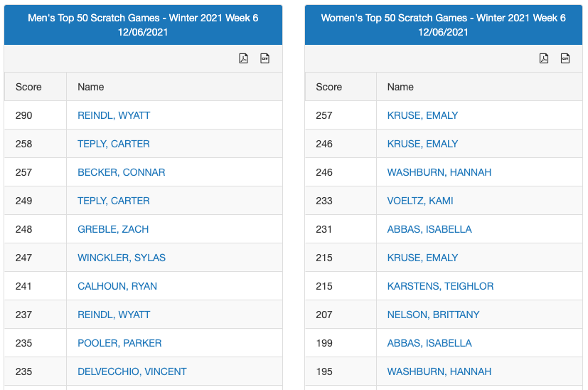The image size is (588, 390).
Task: Select WASHBURN, HANNAH's 246 score entry
Action: coord(439,172)
